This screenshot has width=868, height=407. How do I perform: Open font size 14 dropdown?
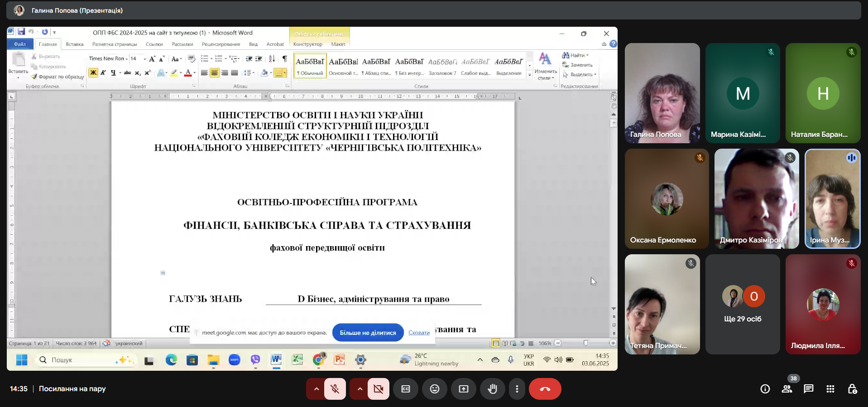[145, 59]
